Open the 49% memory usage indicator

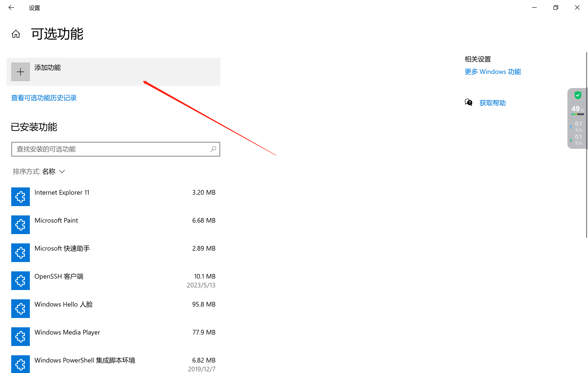[577, 110]
